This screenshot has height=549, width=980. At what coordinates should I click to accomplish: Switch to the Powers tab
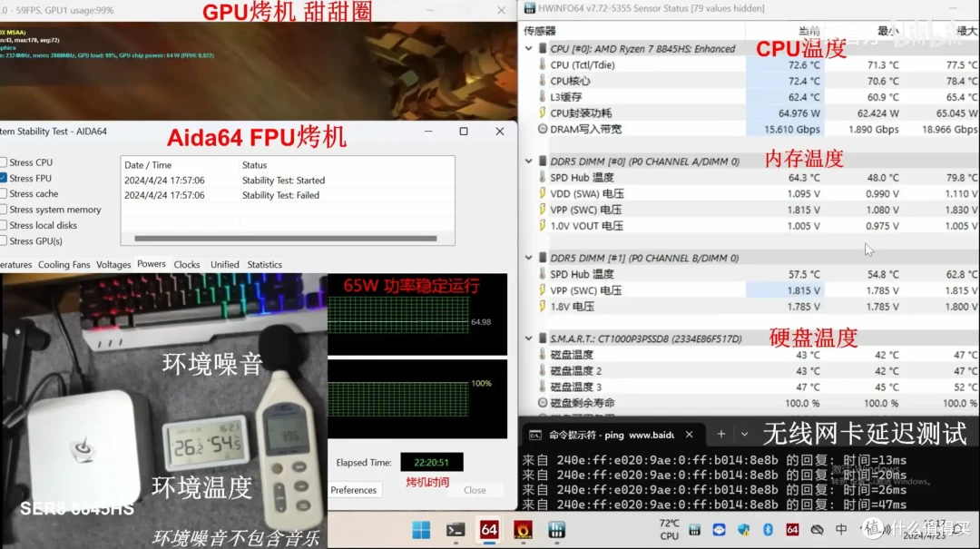pyautogui.click(x=152, y=264)
